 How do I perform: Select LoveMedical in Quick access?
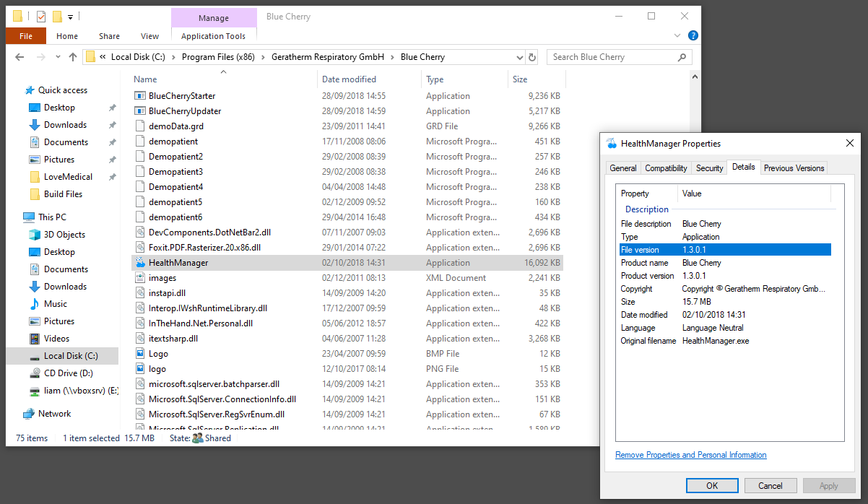coord(68,177)
